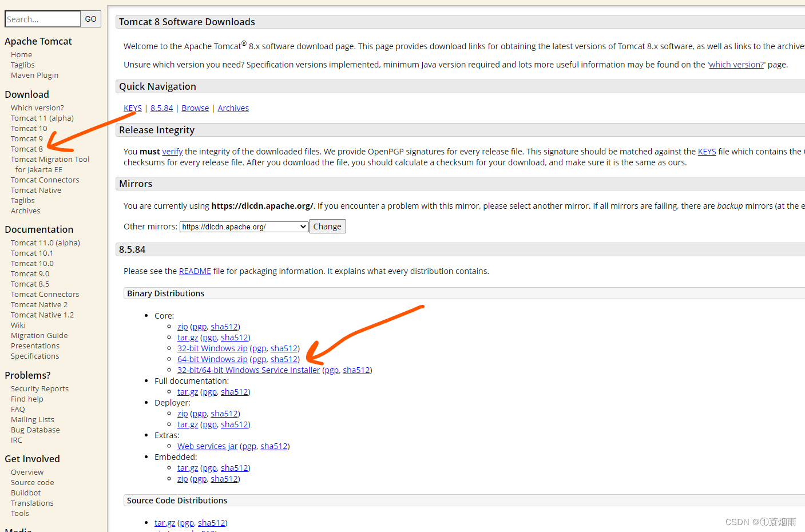Download the 64-bit Windows zip

point(212,359)
